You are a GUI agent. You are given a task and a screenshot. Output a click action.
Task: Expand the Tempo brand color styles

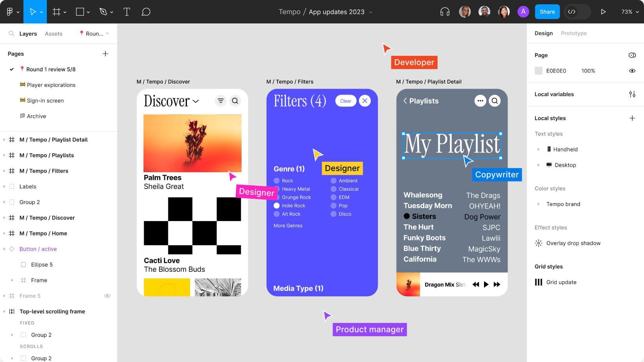[x=538, y=204]
